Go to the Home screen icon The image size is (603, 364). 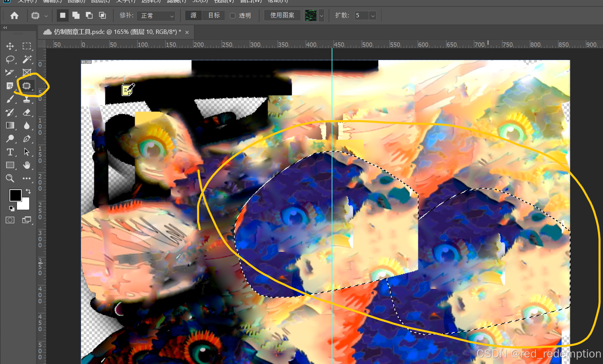(x=14, y=16)
